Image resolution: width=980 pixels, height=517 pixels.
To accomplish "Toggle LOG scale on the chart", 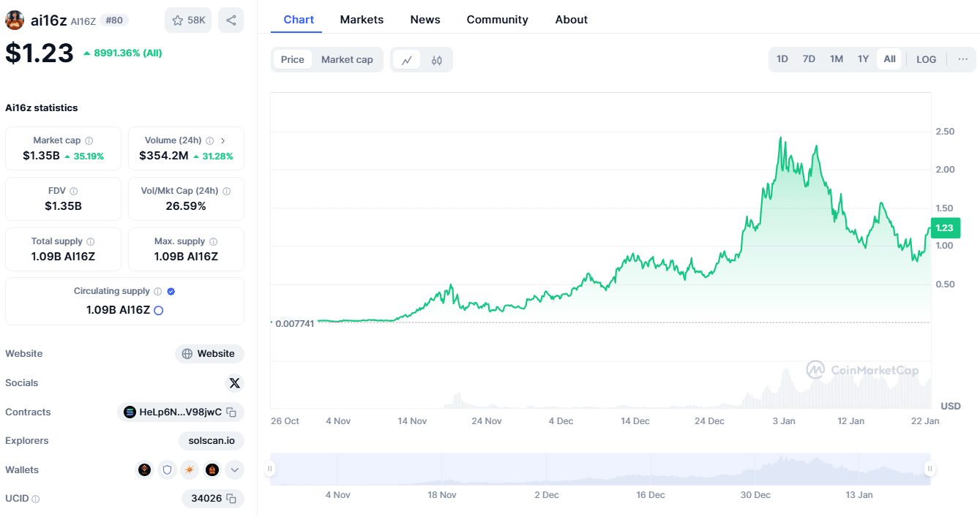I will [926, 59].
